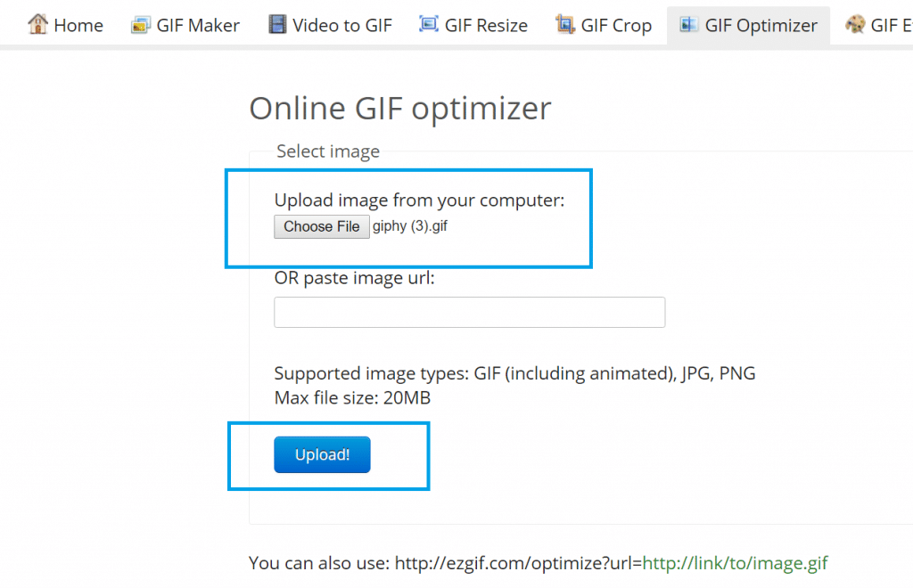Click the GIF Effects icon on the right
Viewport: 913px width, 588px height.
pyautogui.click(x=856, y=24)
